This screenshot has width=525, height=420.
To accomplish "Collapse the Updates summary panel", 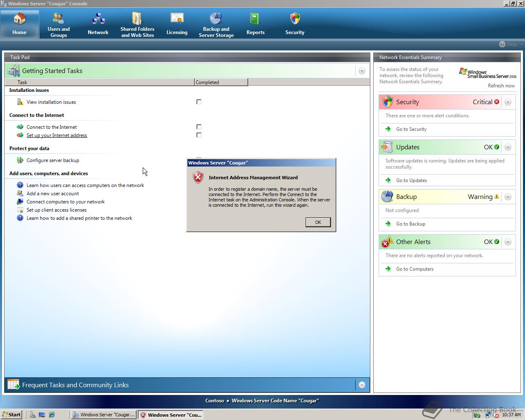I will coord(508,147).
